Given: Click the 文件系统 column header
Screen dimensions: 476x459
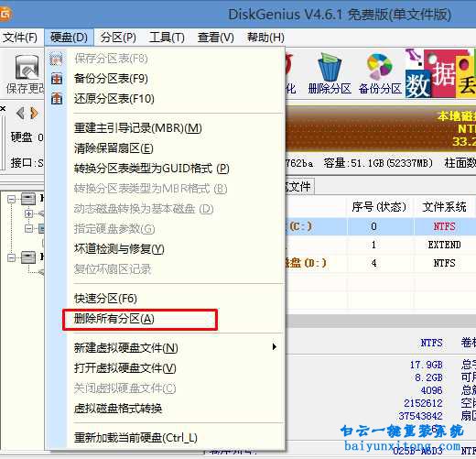Looking at the screenshot, I should pos(444,207).
